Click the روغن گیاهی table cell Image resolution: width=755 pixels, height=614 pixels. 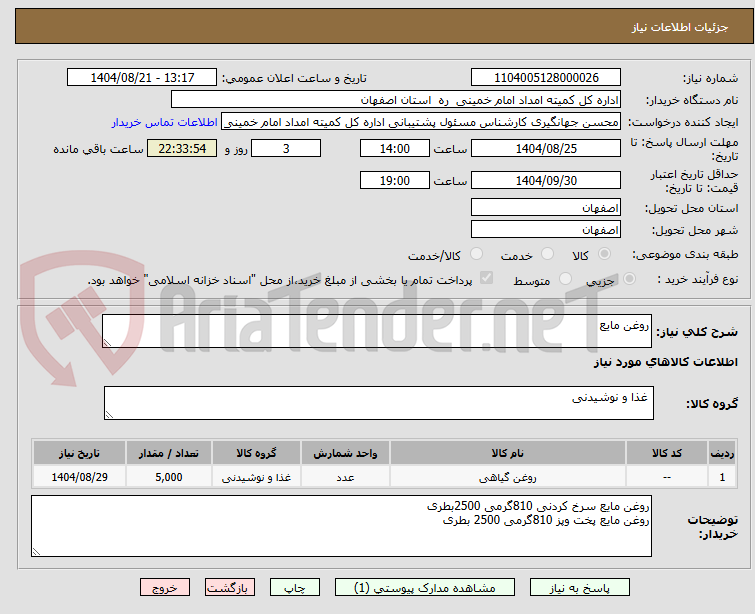point(508,477)
